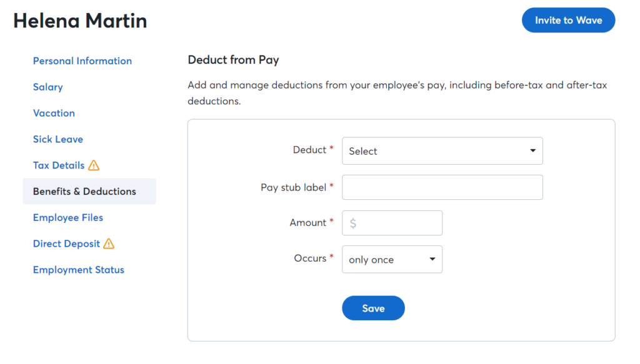Open the Tax Details section
Viewport: 640px width, 364px height.
click(x=59, y=165)
